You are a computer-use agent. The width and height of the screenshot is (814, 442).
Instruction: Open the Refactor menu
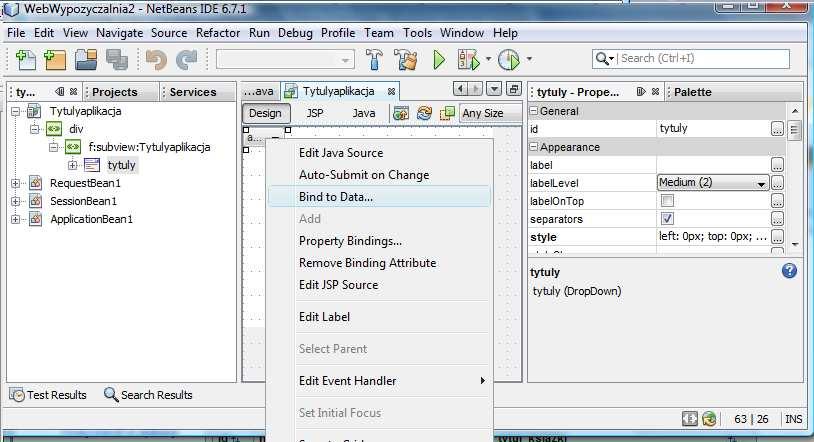pos(218,33)
